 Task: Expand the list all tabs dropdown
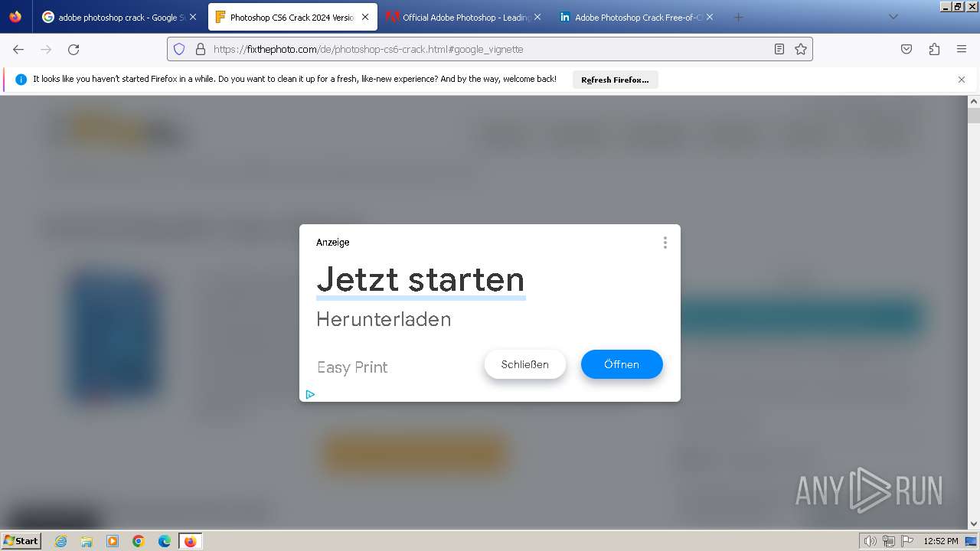tap(893, 17)
